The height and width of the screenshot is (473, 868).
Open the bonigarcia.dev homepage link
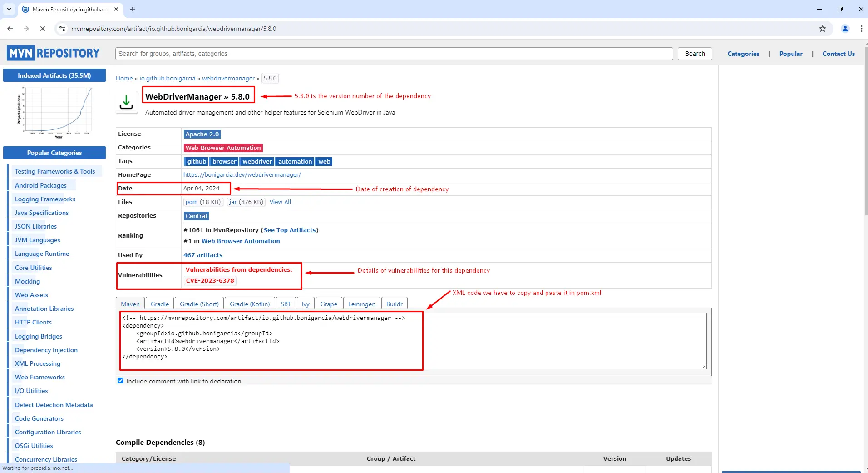(x=242, y=174)
